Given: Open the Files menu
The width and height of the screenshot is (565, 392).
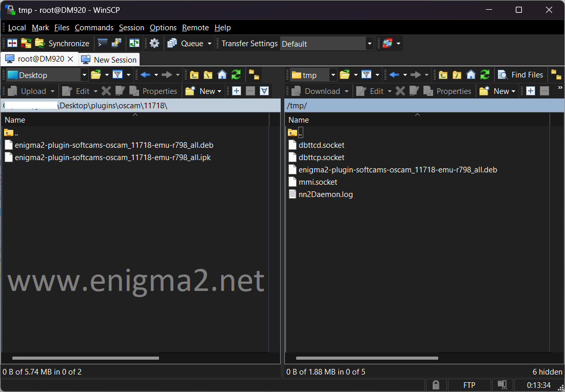Looking at the screenshot, I should tap(62, 28).
